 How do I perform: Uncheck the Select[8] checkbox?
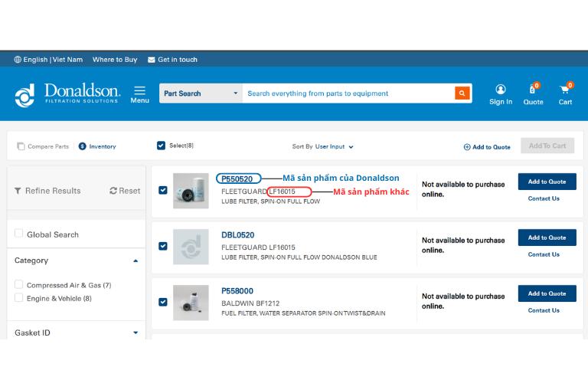[161, 146]
